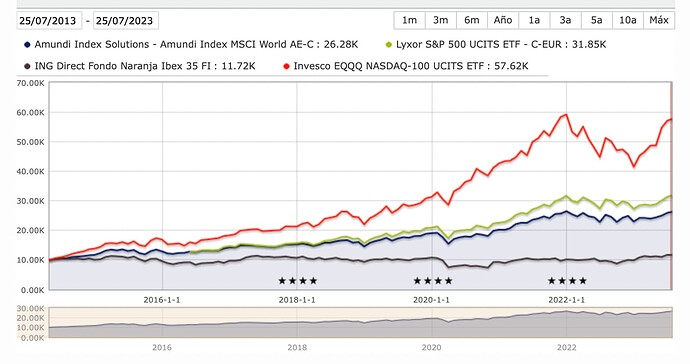Image resolution: width=690 pixels, height=364 pixels.
Task: Toggle the blue Amundi MSCI World legend dot
Action: pos(27,45)
